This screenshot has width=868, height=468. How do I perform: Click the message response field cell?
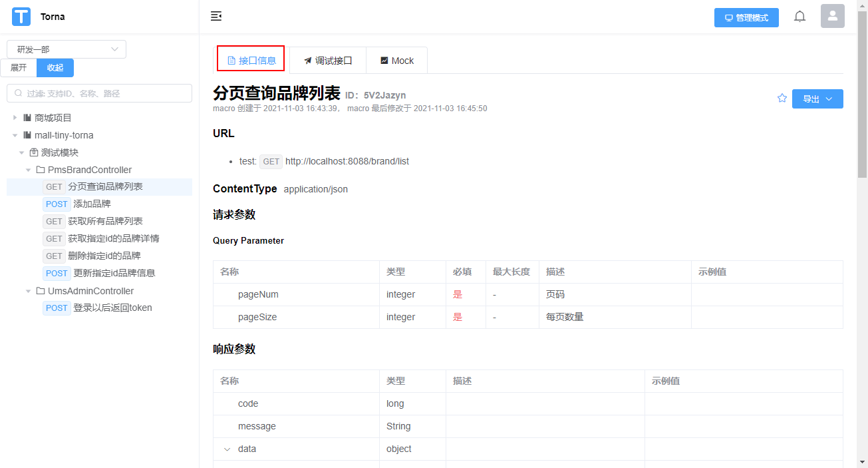[x=296, y=426]
